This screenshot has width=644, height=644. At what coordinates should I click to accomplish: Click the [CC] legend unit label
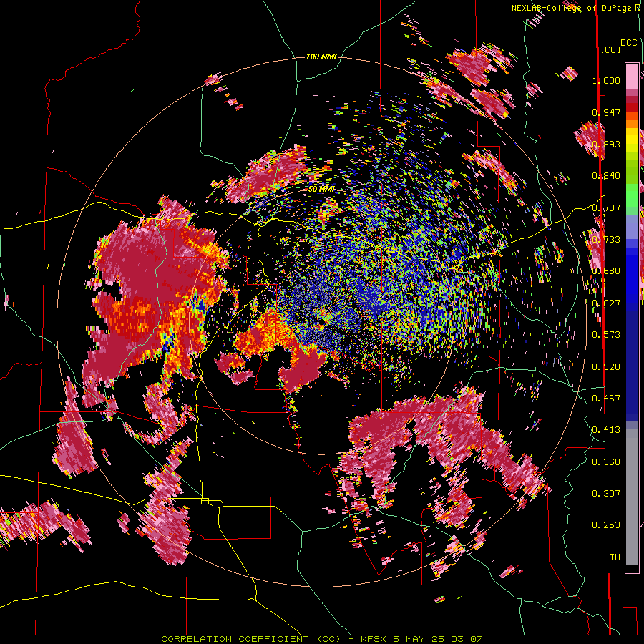coord(611,49)
